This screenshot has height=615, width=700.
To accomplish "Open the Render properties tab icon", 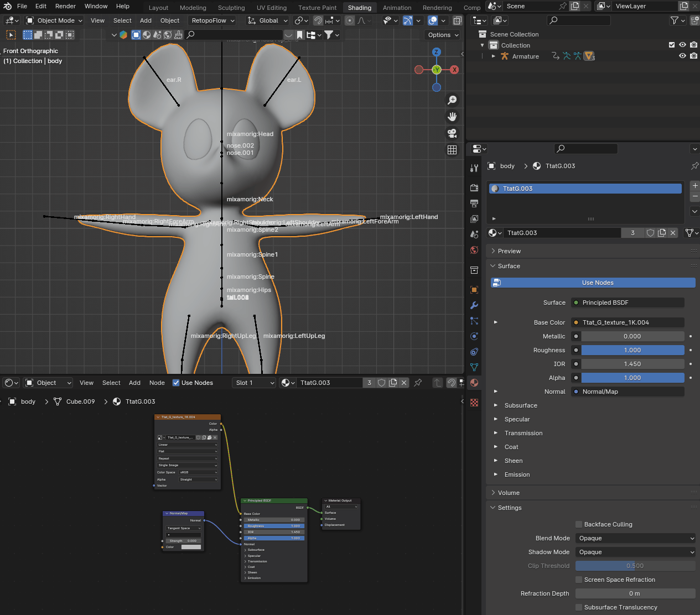I will (474, 188).
